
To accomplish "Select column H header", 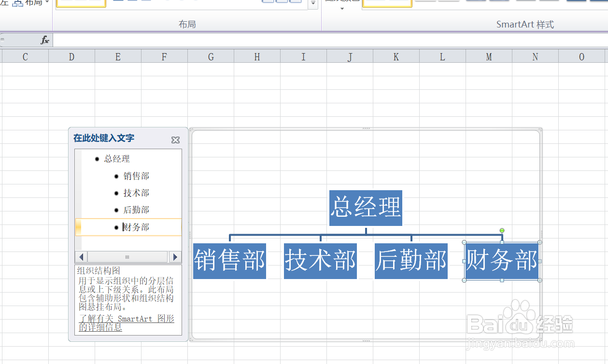I will (257, 57).
